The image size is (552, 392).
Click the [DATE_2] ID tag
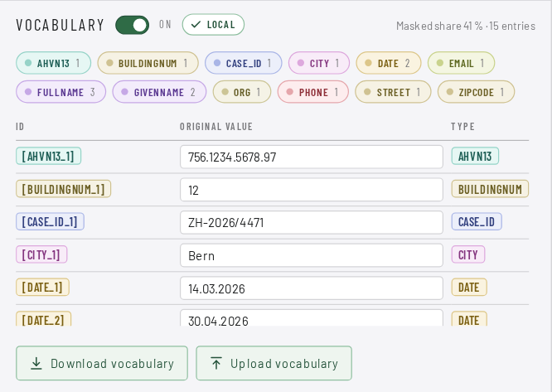coord(44,319)
